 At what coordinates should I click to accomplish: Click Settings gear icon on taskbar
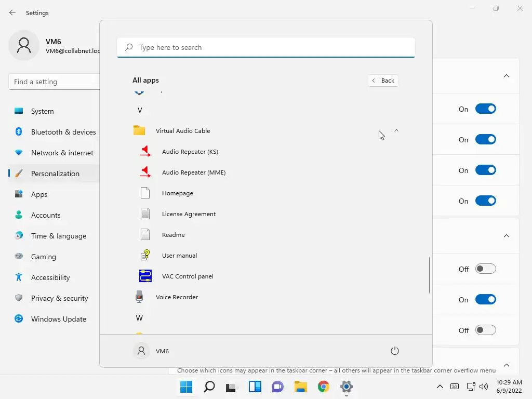point(347,387)
